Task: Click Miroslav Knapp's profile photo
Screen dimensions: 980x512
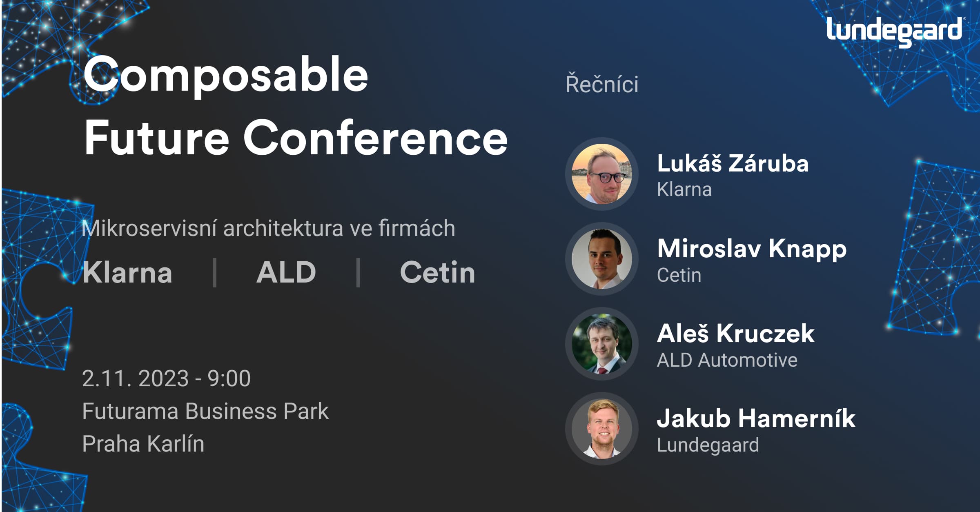Action: (x=601, y=259)
